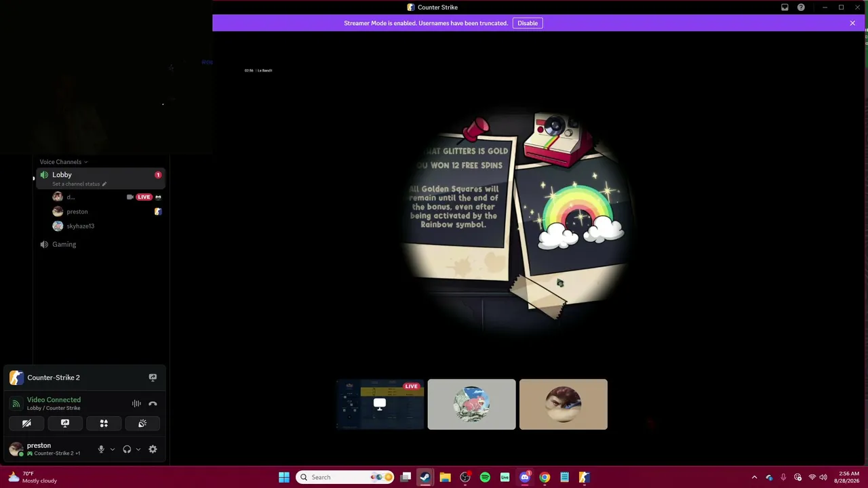The image size is (868, 488).
Task: Open Wi-Fi network settings in the tray
Action: 812,477
